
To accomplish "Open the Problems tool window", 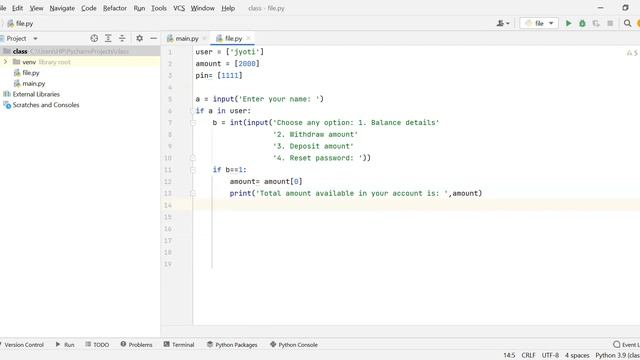I will [136, 344].
